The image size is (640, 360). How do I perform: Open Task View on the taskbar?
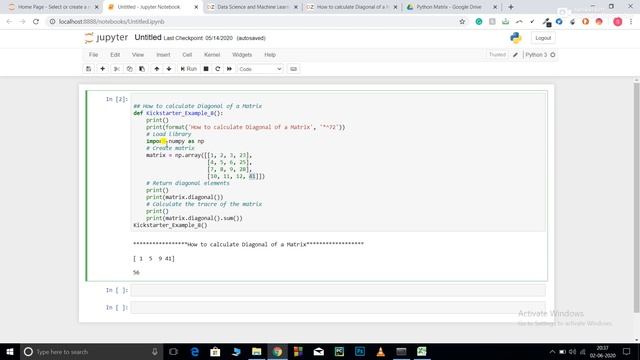click(x=173, y=351)
